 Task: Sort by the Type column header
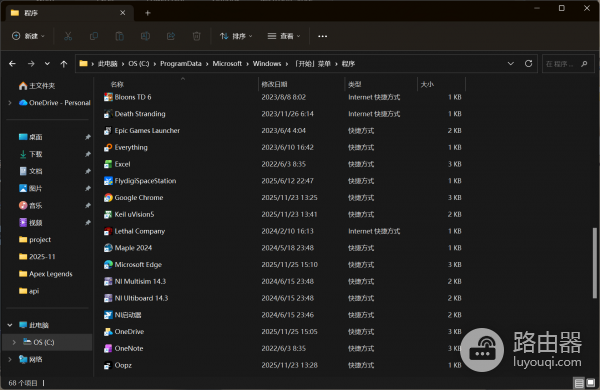380,84
